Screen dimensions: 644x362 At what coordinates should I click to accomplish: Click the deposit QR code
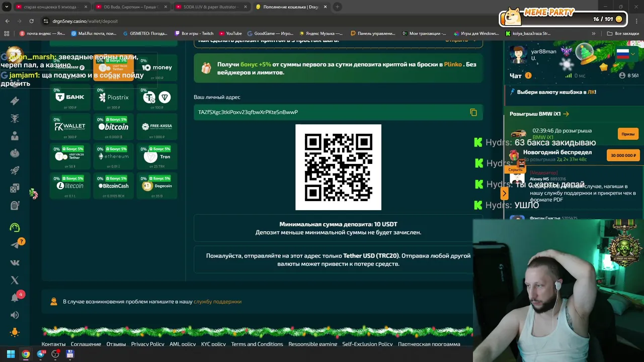(x=338, y=167)
